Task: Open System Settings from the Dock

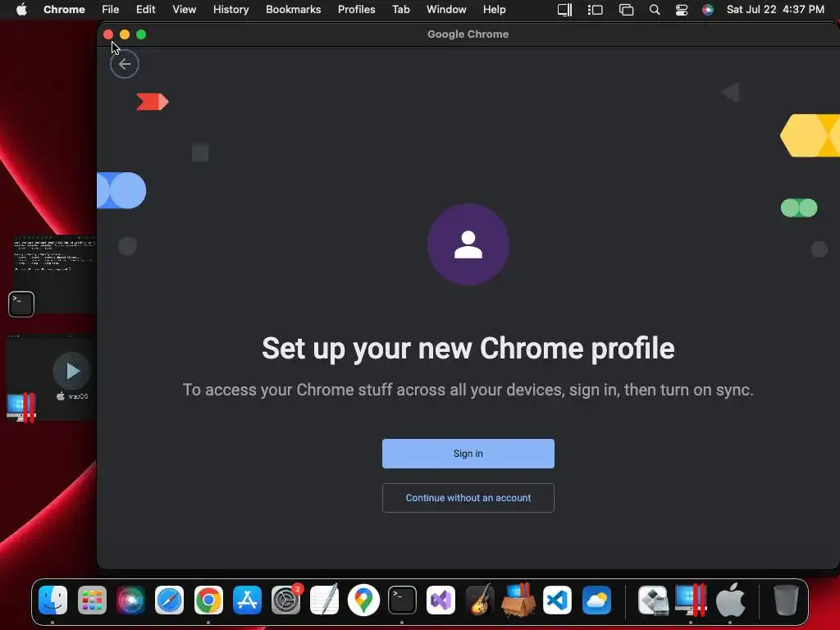Action: click(286, 600)
